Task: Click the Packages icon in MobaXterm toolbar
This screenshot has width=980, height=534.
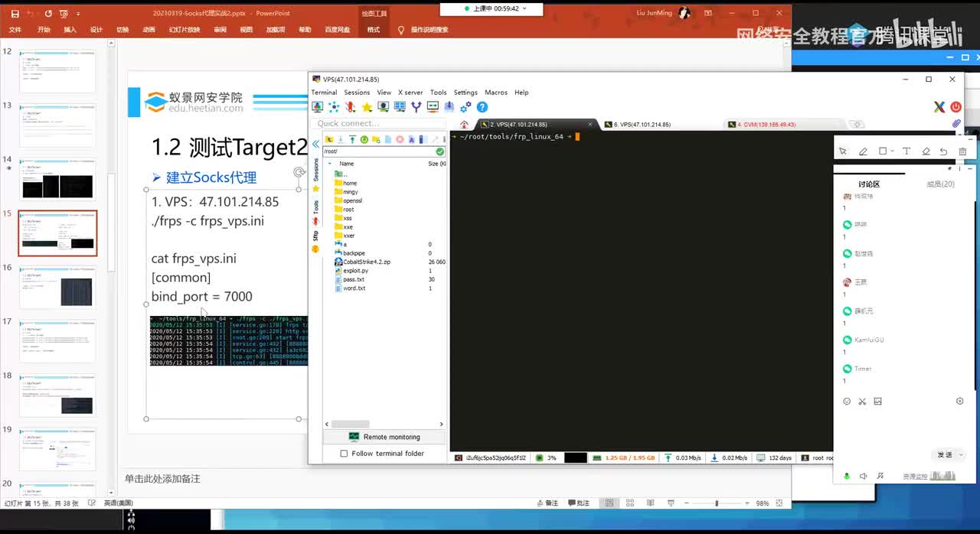Action: point(449,107)
